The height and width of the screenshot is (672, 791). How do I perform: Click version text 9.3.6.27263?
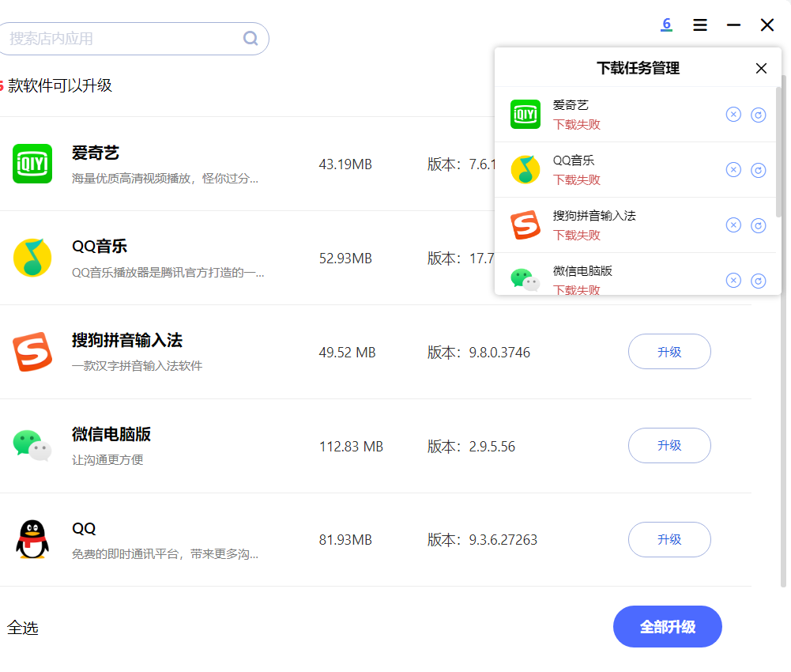tap(503, 540)
